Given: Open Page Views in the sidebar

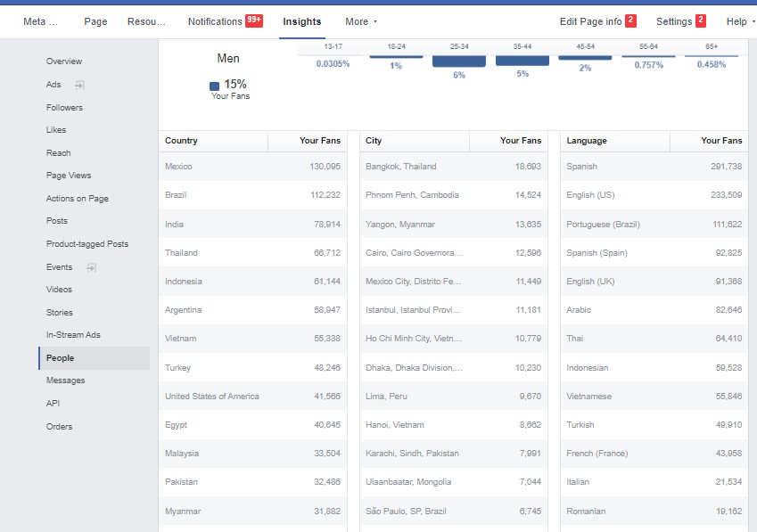Looking at the screenshot, I should point(69,176).
